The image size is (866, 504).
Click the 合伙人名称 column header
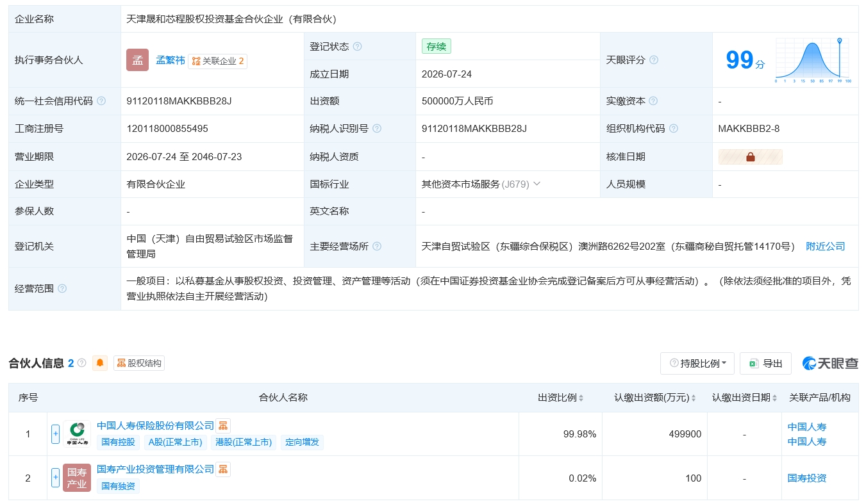(x=283, y=398)
